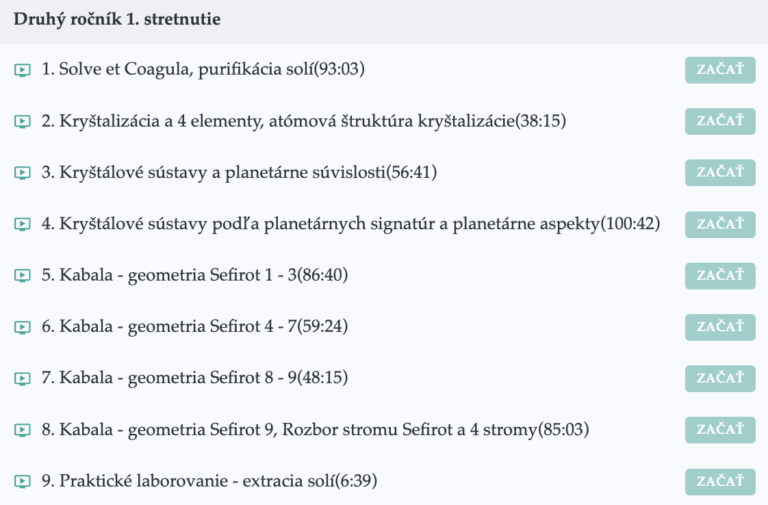
Task: Launch Sefirot 8 - 9 lesson via ZAČAŤ
Action: click(720, 379)
